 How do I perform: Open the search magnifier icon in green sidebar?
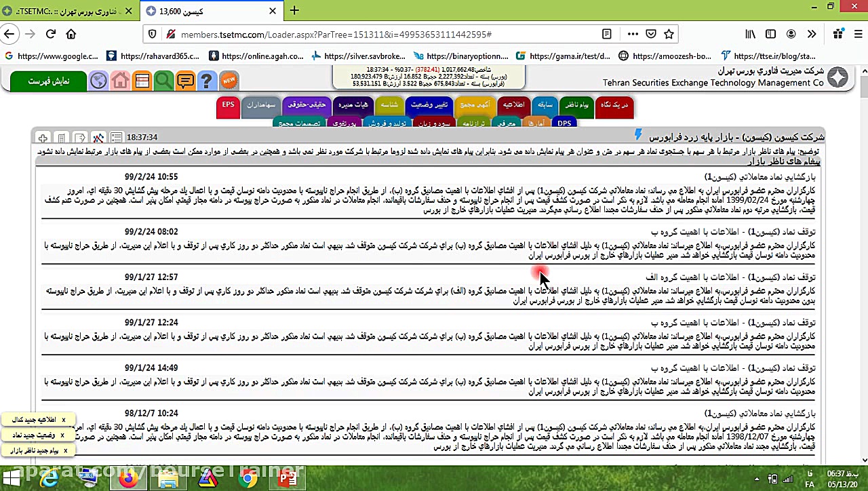pos(163,80)
